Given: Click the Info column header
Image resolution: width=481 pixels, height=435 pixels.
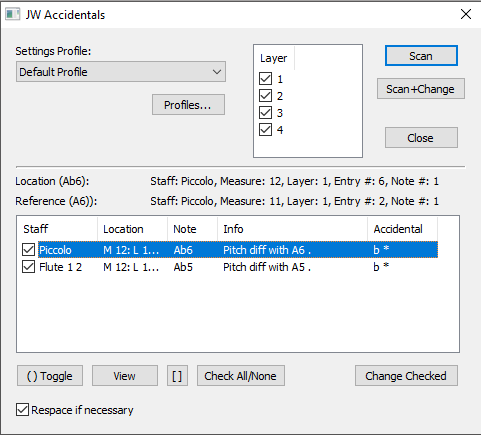Looking at the screenshot, I should click(292, 229).
